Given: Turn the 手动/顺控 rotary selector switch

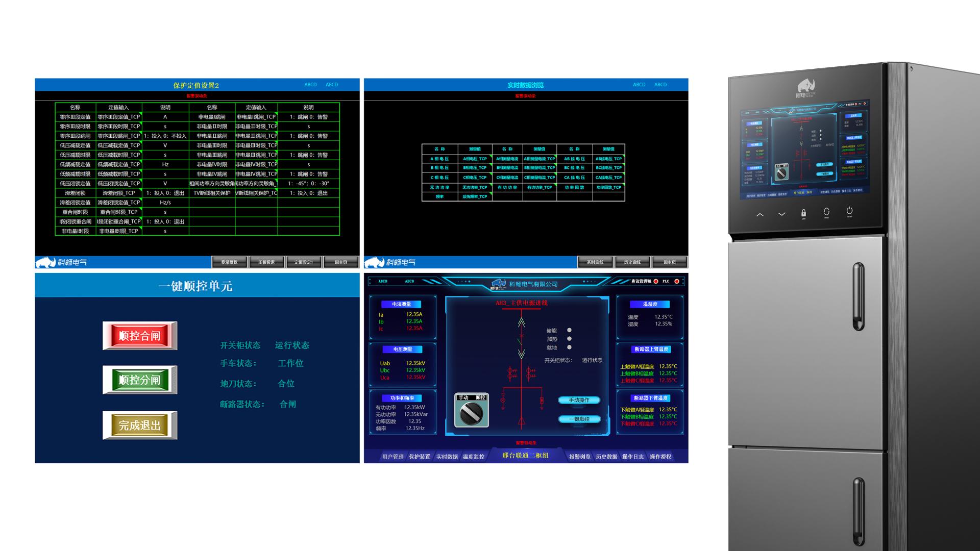Looking at the screenshot, I should (471, 414).
